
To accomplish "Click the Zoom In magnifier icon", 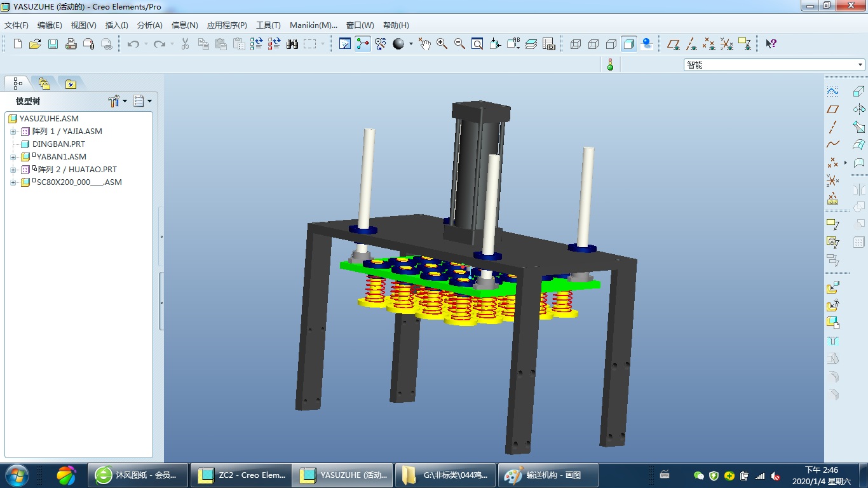I will click(x=442, y=44).
